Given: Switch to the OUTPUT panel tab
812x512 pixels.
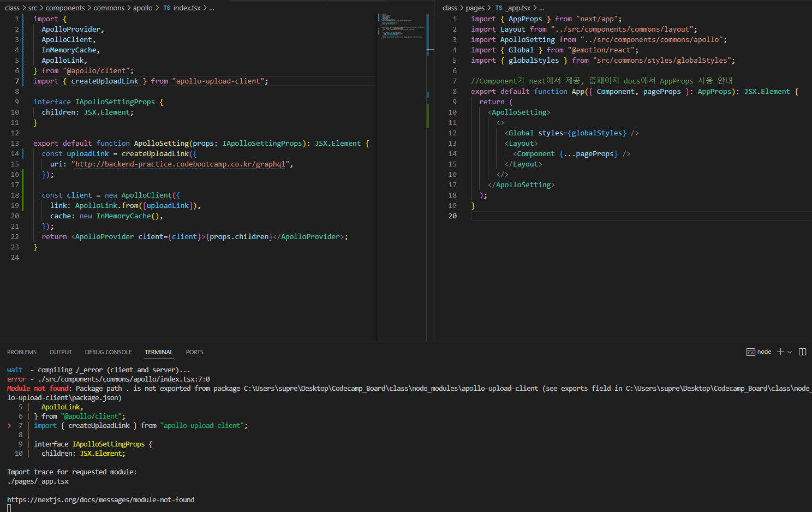Looking at the screenshot, I should (61, 352).
